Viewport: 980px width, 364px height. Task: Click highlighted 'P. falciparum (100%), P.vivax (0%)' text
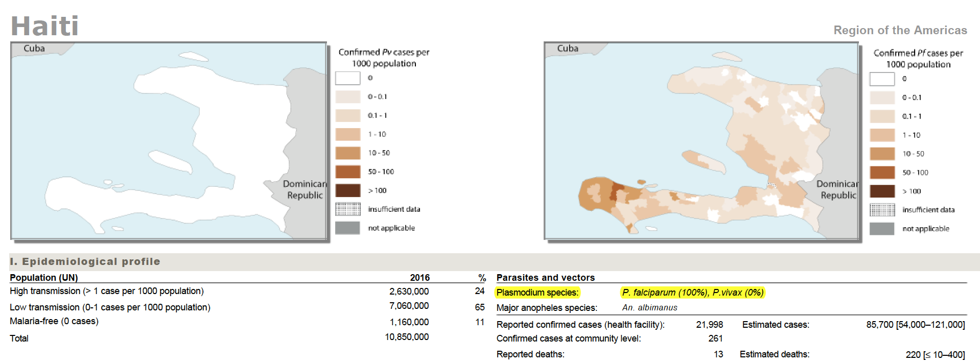[692, 293]
